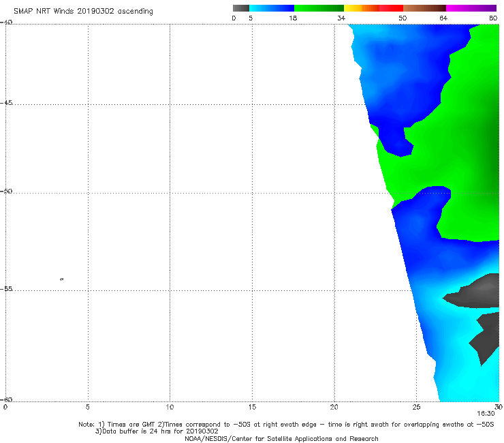504x443 pixels.
Task: Select the green 18–34 color bar segment
Action: tap(319, 8)
